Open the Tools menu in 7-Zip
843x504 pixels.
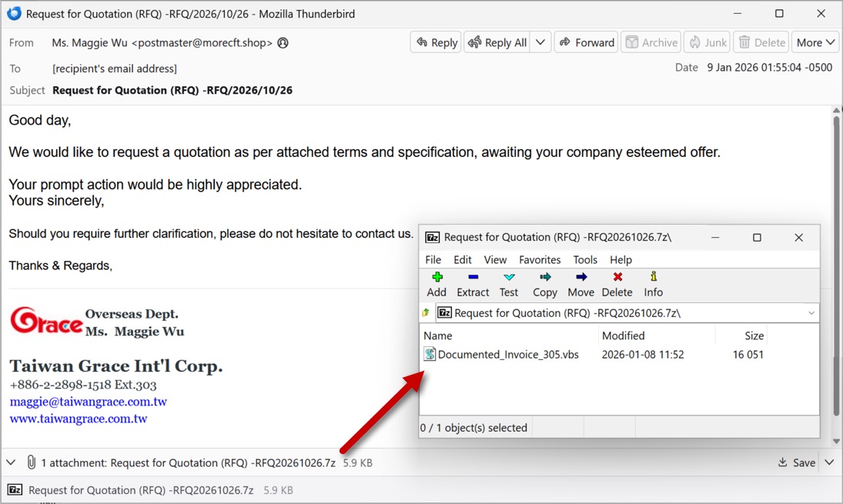585,260
